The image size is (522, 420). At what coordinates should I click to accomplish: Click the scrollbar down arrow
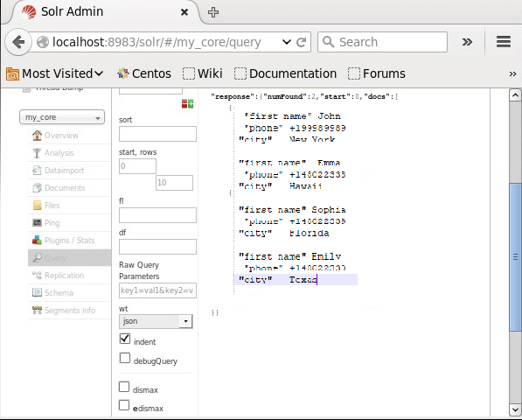pyautogui.click(x=515, y=410)
